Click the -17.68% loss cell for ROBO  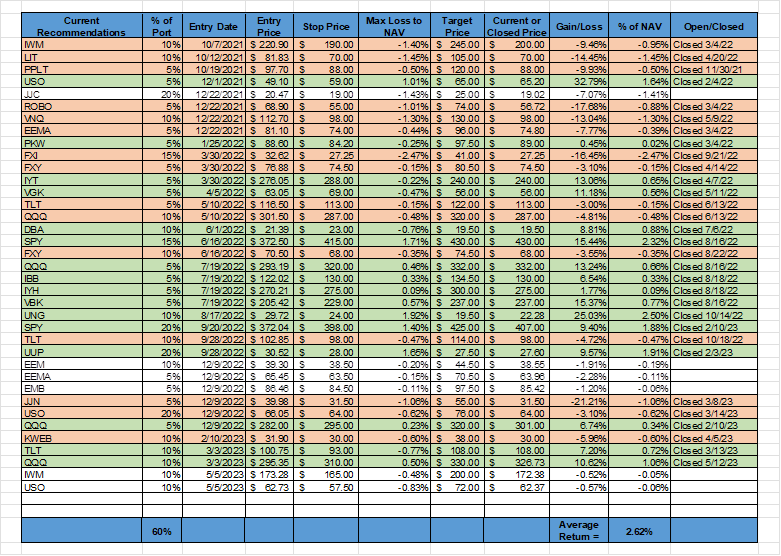pos(579,106)
